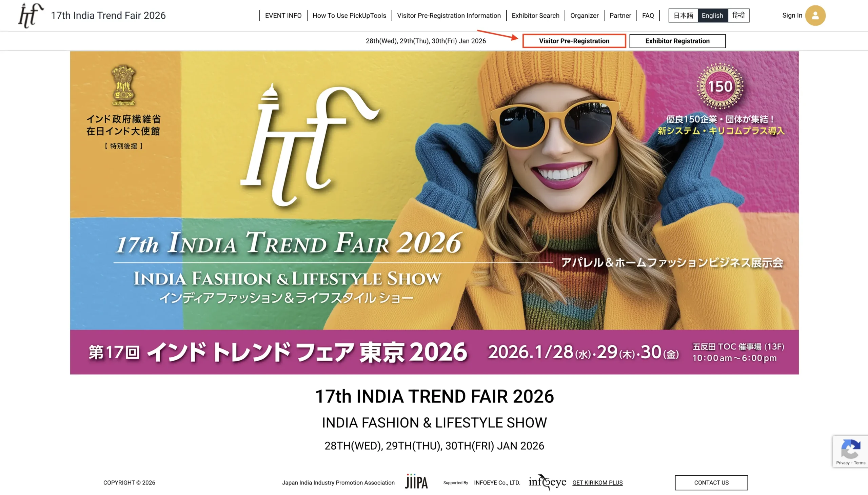Open the GET KIRIKOM PLUS link

pos(597,482)
